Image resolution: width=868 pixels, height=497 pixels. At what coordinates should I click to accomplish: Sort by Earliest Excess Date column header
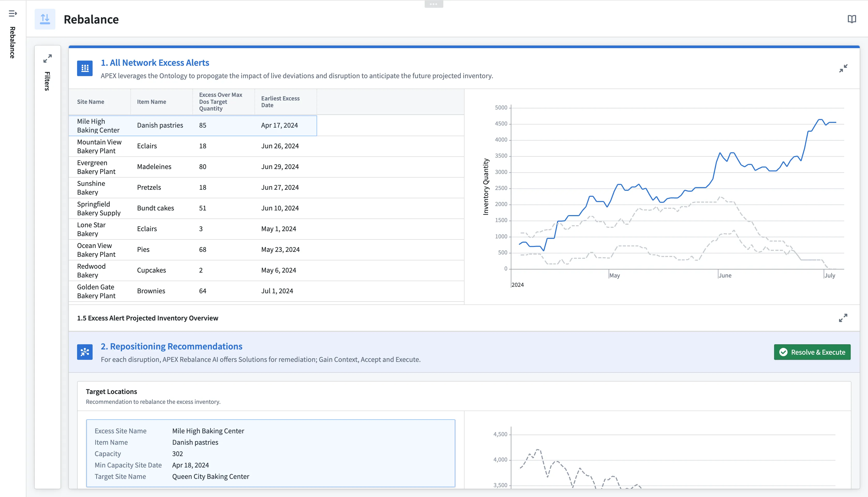click(280, 102)
